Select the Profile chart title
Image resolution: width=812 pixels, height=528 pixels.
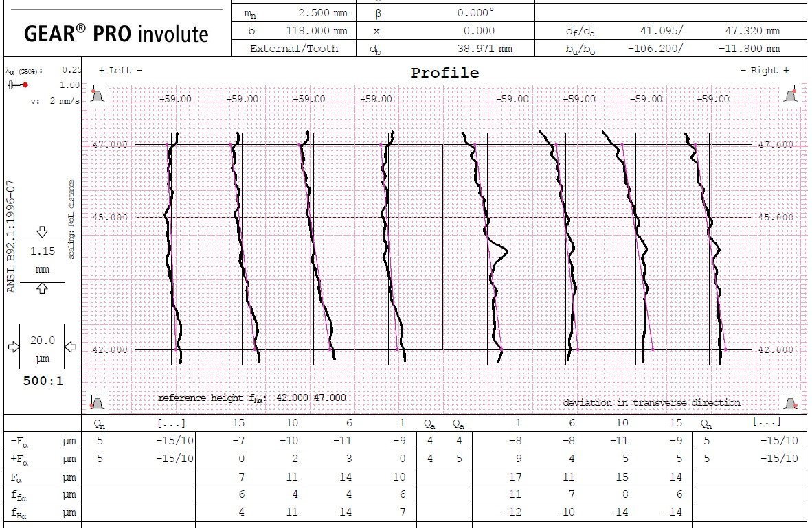tap(445, 73)
